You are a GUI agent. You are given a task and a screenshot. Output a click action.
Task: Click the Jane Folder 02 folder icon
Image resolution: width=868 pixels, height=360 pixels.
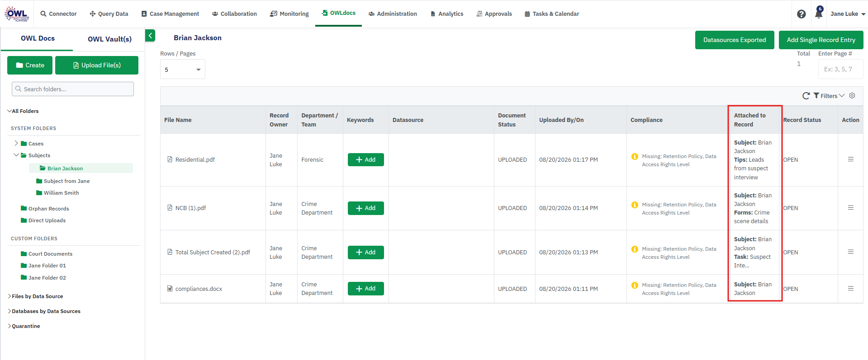pyautogui.click(x=24, y=278)
